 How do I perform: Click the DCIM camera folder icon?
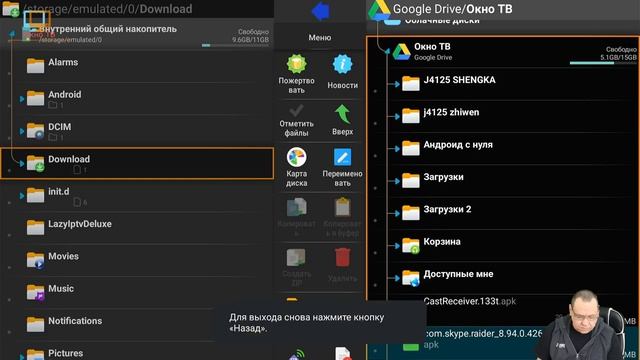[x=36, y=130]
